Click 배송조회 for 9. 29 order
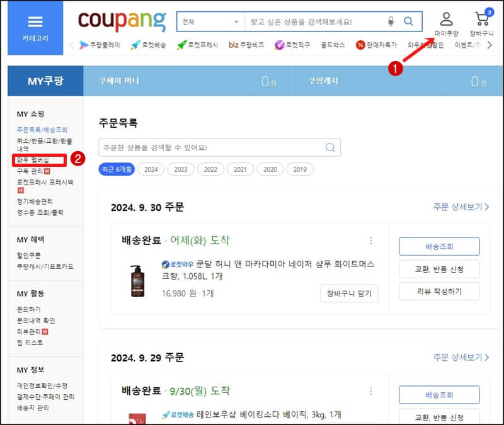This screenshot has height=425, width=504. click(439, 395)
